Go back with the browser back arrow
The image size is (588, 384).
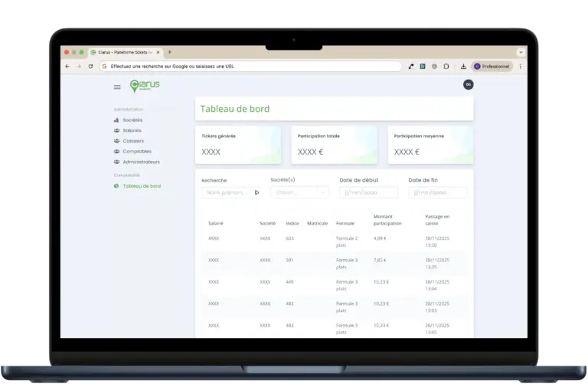click(x=67, y=67)
